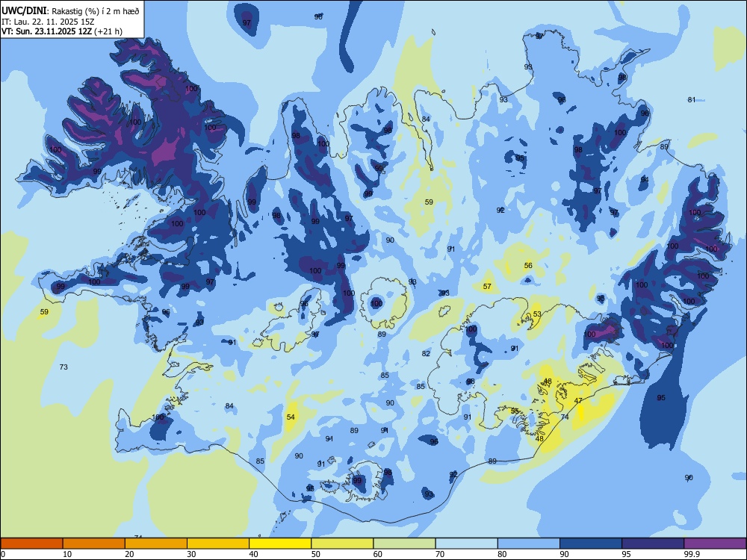Click the '70' legend scale label
Image resolution: width=747 pixels, height=560 pixels.
tap(440, 554)
